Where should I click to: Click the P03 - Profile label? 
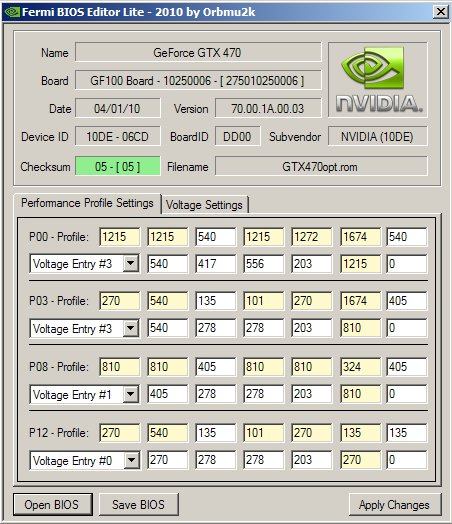coord(59,301)
